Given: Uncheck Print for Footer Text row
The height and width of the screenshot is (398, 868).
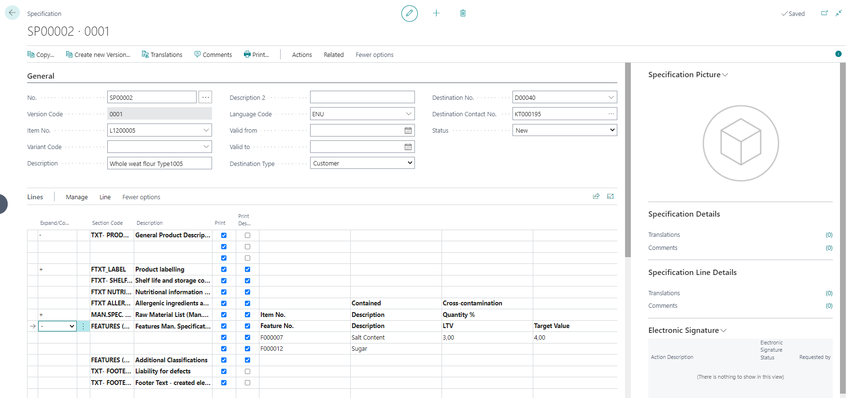Looking at the screenshot, I should point(224,383).
